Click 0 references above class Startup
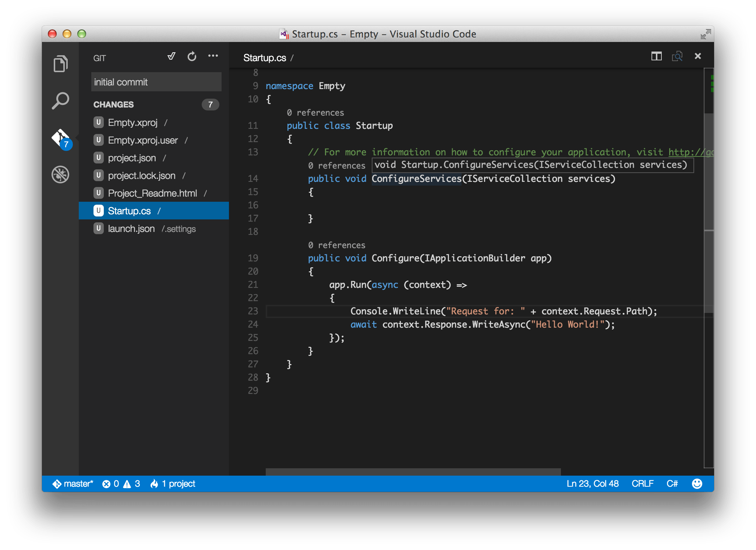Viewport: 756px width, 550px height. pyautogui.click(x=315, y=113)
